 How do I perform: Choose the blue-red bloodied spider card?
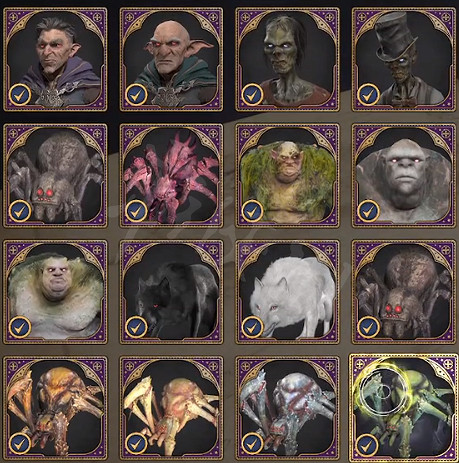[x=288, y=408]
